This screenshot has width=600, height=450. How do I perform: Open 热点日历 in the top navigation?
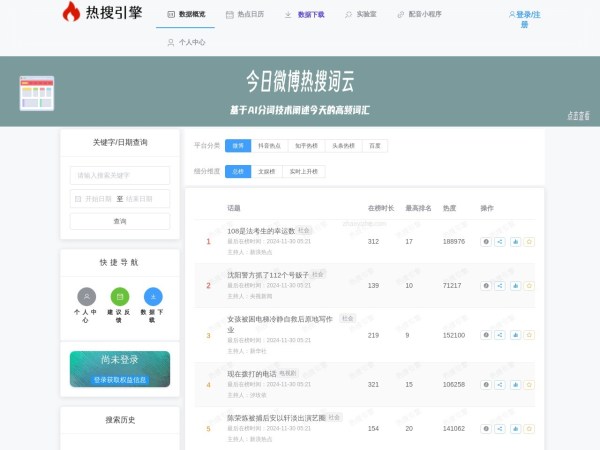click(x=245, y=15)
